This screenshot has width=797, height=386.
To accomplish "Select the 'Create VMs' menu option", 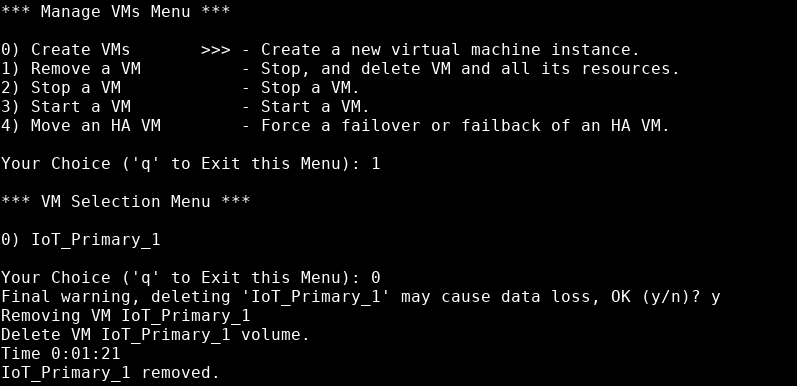I will coord(65,49).
